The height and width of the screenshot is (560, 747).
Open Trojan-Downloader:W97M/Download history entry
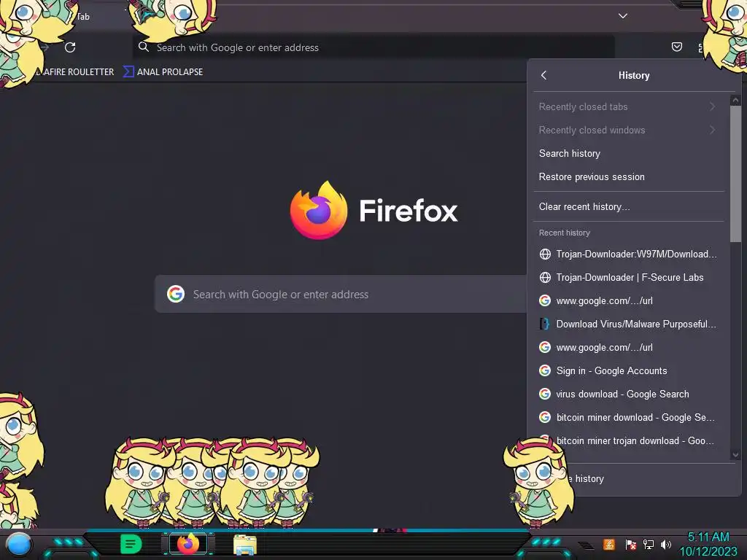628,254
